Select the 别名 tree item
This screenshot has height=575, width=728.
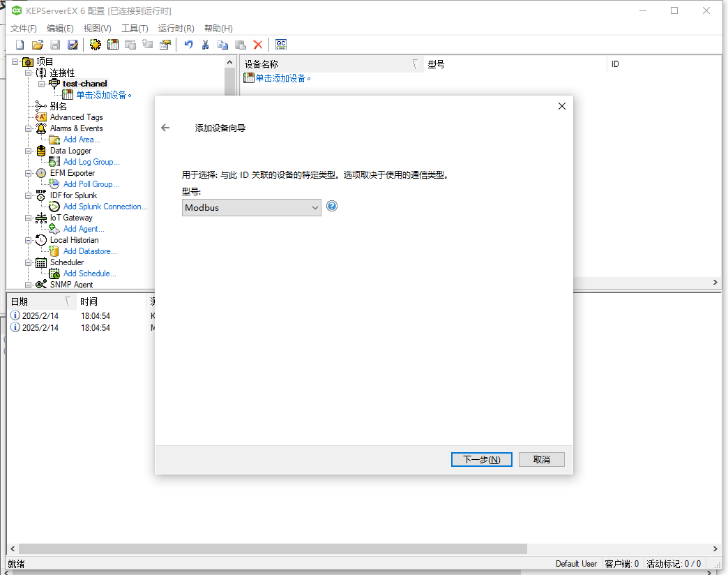pyautogui.click(x=59, y=106)
